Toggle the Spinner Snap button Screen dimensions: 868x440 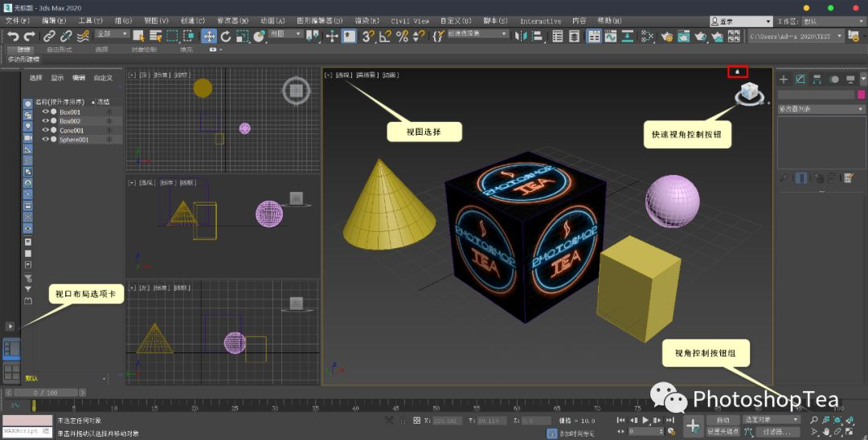pyautogui.click(x=419, y=36)
